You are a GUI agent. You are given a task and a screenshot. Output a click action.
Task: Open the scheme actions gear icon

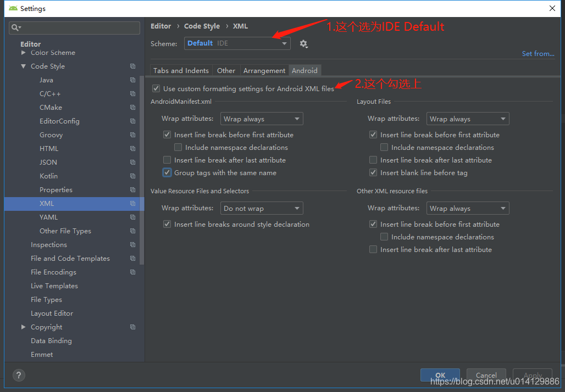tap(303, 44)
